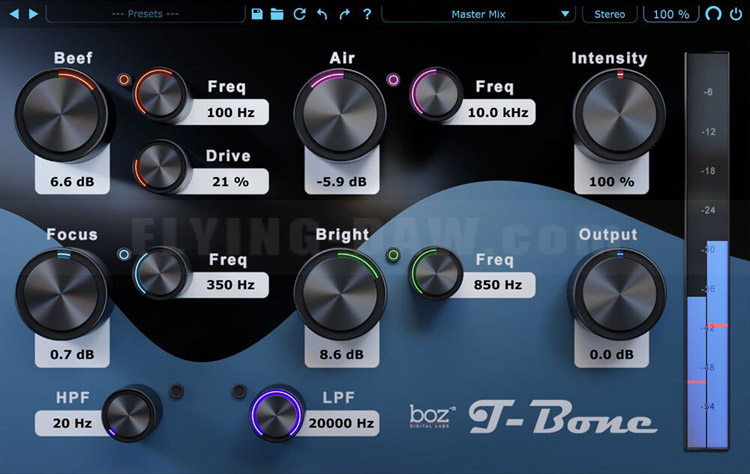
Task: Click the Intensity label
Action: (609, 58)
